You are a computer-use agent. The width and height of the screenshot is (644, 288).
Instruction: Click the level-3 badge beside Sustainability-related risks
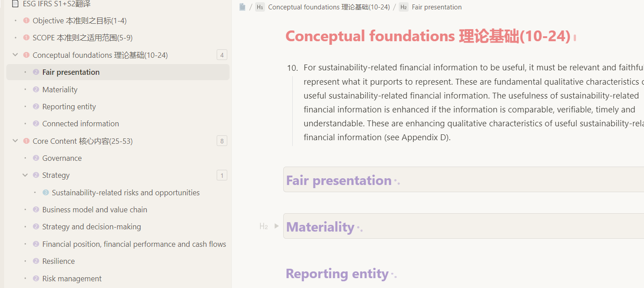coord(46,193)
